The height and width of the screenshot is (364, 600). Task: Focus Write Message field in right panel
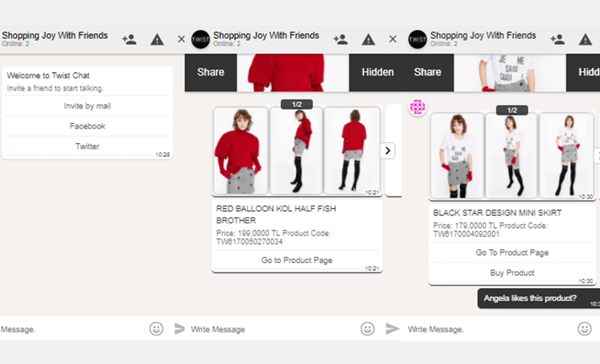[491, 329]
